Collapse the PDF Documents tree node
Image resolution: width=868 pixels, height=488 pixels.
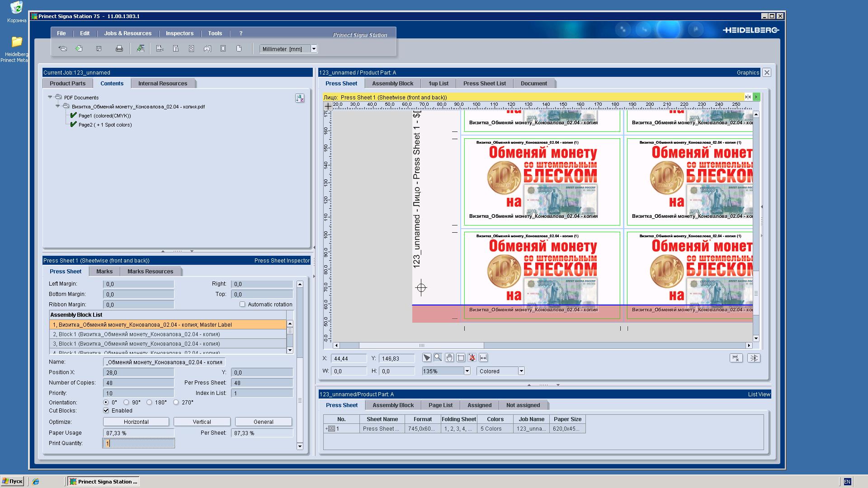(x=50, y=97)
